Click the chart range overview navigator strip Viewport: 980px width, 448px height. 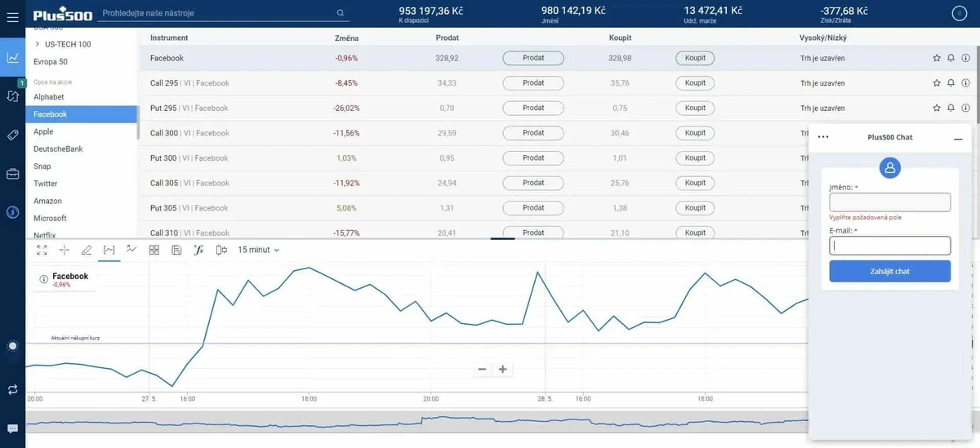click(x=416, y=422)
